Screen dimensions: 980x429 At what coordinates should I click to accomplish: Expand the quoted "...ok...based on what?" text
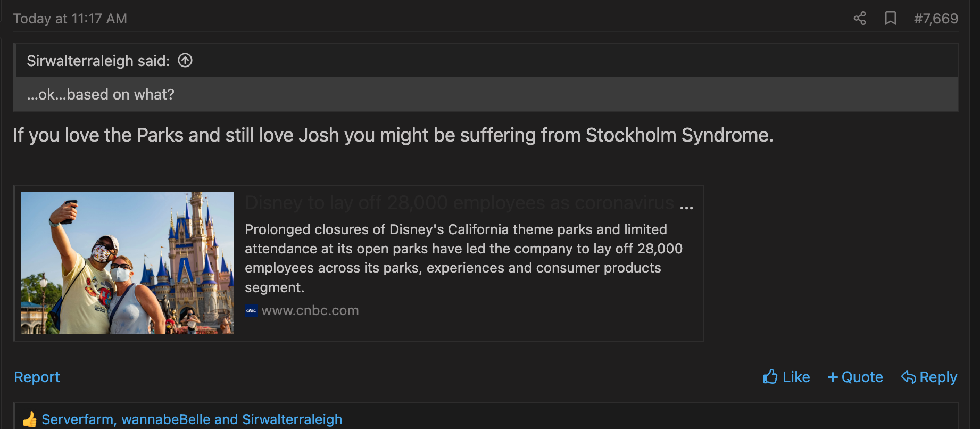pos(101,95)
